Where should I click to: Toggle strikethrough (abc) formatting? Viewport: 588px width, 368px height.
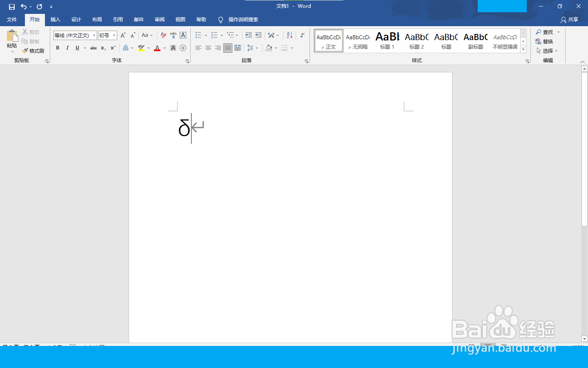tap(94, 48)
